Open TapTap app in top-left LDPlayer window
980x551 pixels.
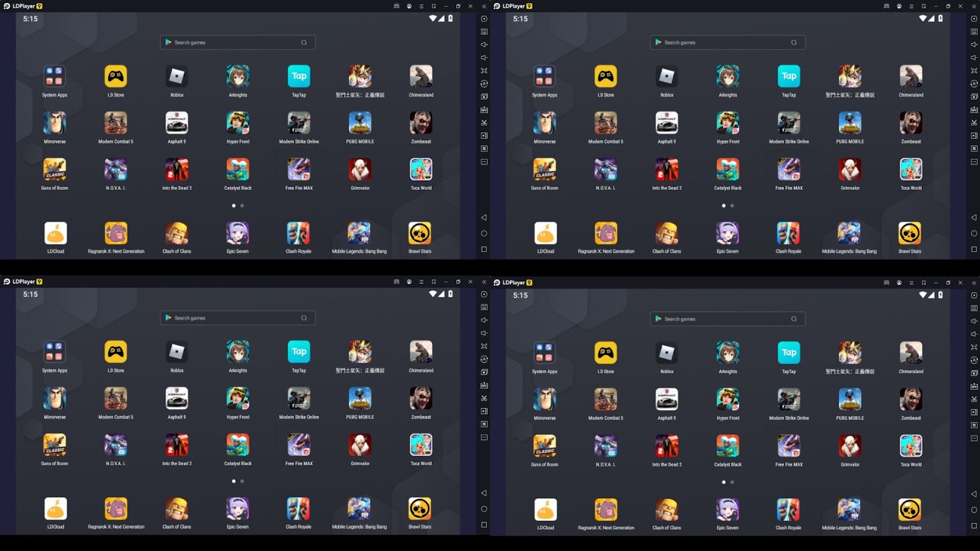click(299, 77)
